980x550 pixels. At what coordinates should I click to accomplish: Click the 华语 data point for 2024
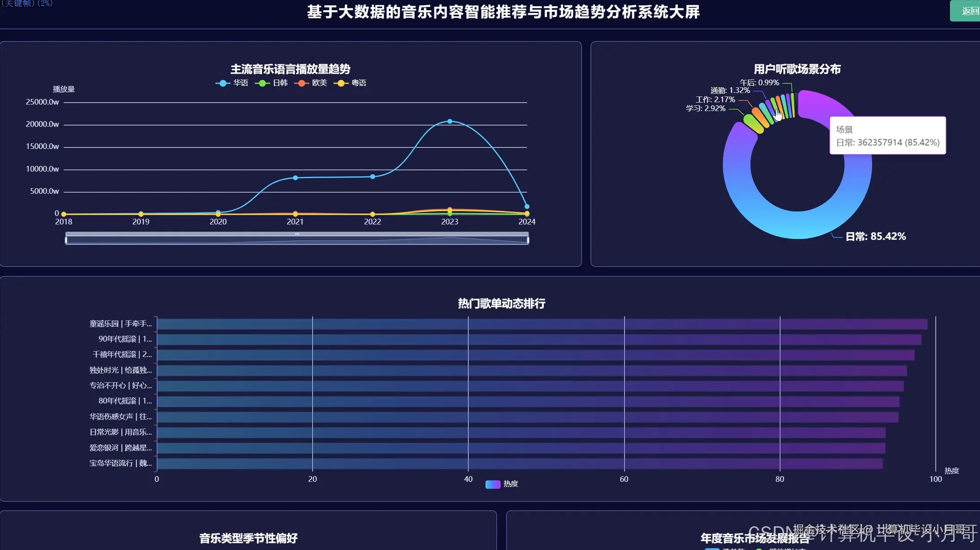(x=527, y=206)
